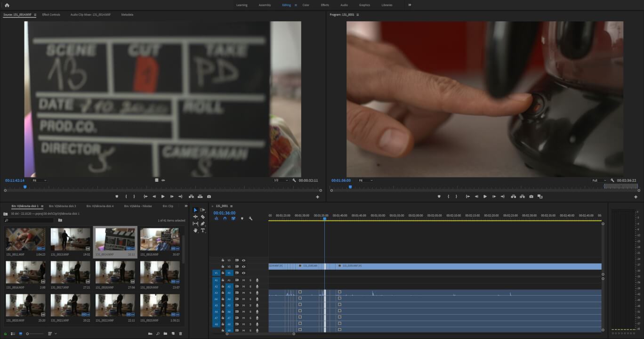This screenshot has height=339, width=644.
Task: Open Program panel menu icon
Action: (358, 15)
